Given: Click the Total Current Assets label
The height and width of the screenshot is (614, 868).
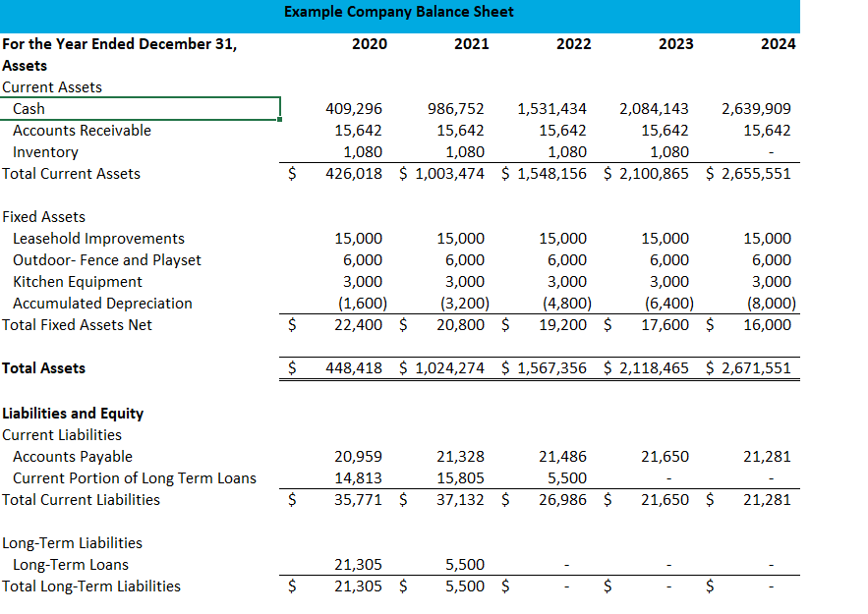Looking at the screenshot, I should point(71,174).
